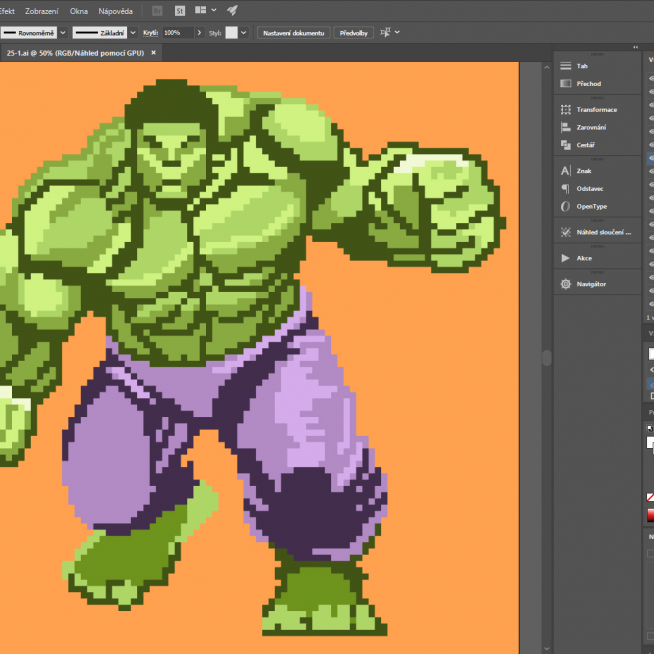Expand the Rovnoměrně stroke profile dropdown
The height and width of the screenshot is (654, 654).
[x=63, y=33]
